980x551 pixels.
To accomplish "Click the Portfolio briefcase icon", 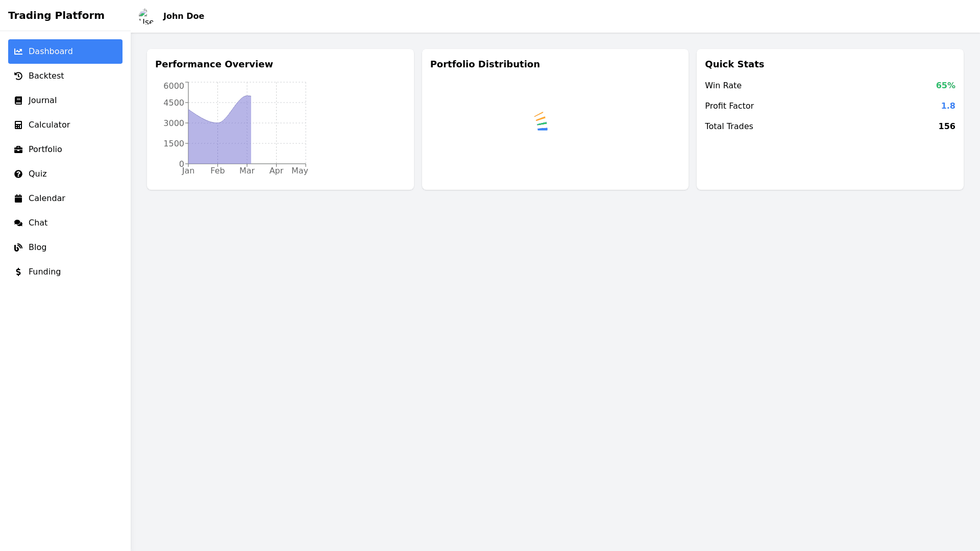I will tap(18, 149).
